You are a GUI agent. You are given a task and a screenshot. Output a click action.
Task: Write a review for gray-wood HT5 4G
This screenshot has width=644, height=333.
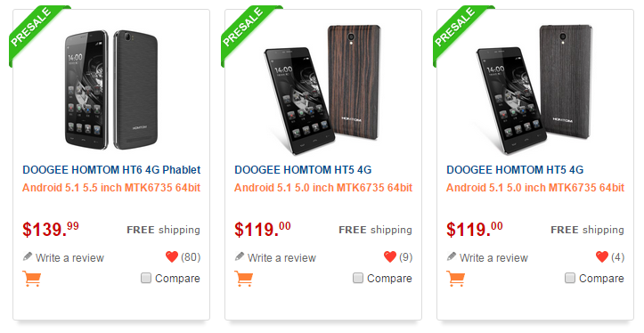click(493, 258)
